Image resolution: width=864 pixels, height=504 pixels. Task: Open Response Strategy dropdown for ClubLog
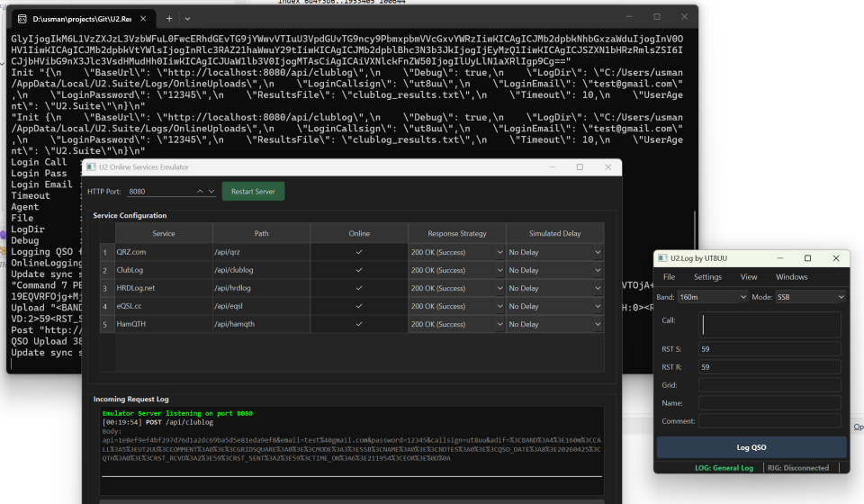point(457,271)
